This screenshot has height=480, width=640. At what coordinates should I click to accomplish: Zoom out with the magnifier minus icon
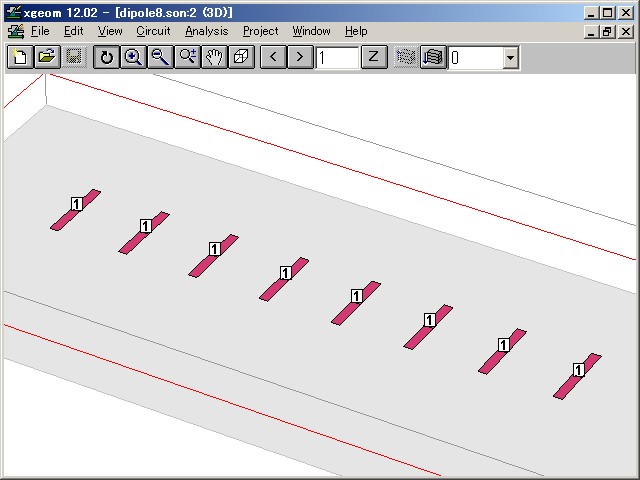(160, 57)
